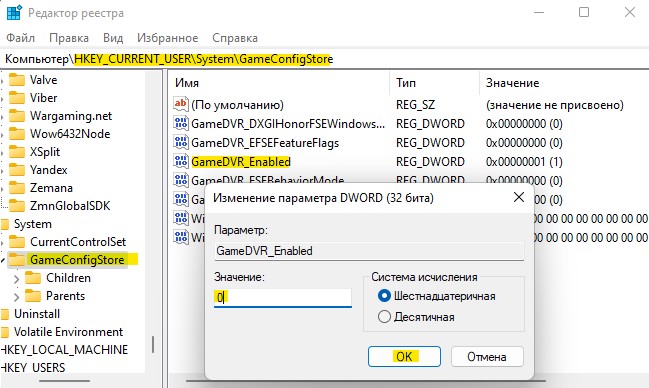Image resolution: width=649 pixels, height=388 pixels.
Task: Collapse the GameConfigStore key
Action: point(3,260)
